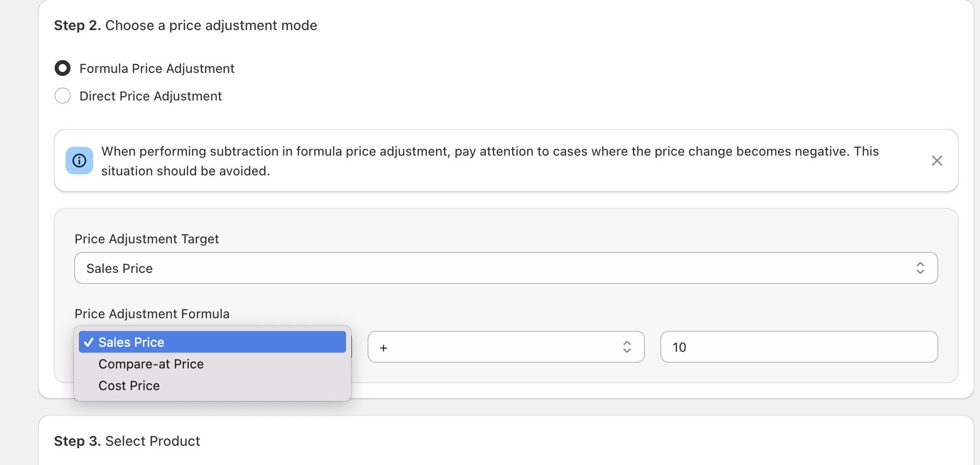Dismiss the subtraction warning banner
The image size is (980, 465).
tap(937, 161)
